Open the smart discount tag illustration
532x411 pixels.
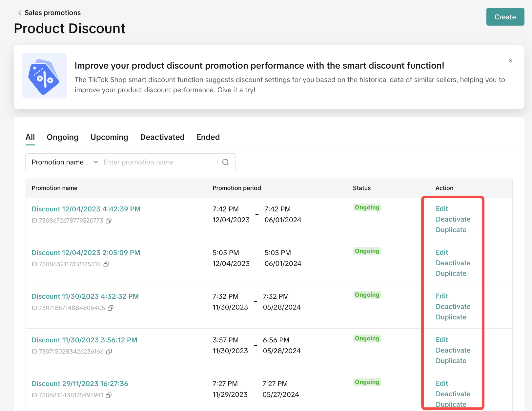[44, 76]
